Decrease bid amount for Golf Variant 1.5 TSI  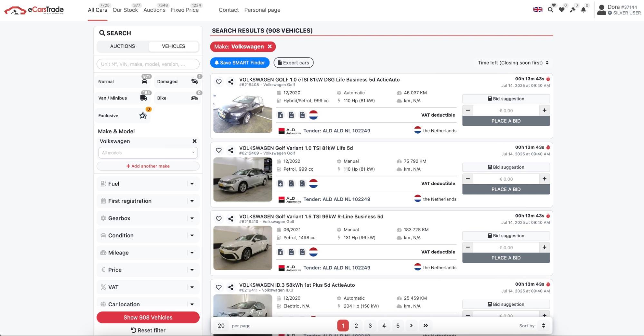click(x=468, y=247)
